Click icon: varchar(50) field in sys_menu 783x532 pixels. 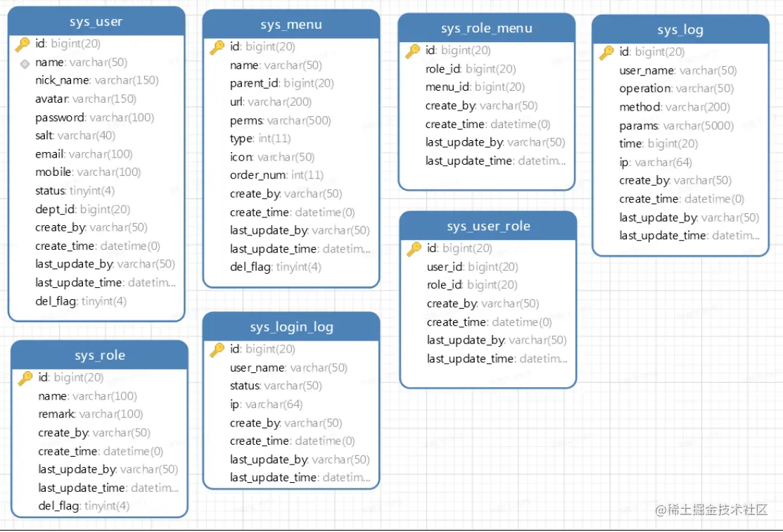click(272, 157)
